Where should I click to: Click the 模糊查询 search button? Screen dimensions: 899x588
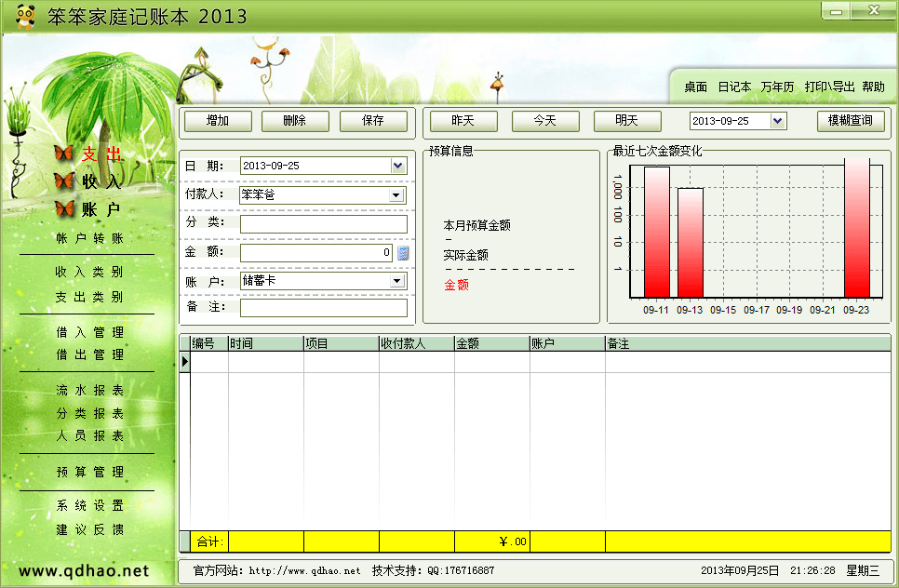point(850,121)
